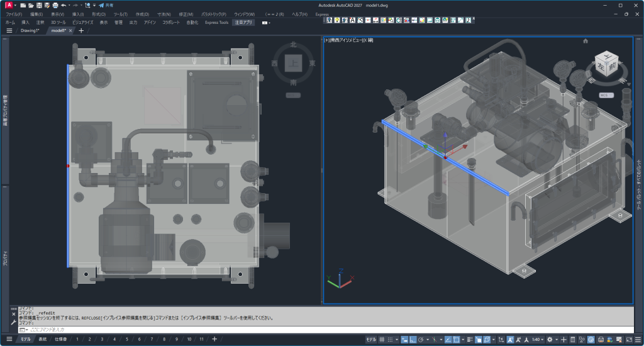Click the Plot (printer) icon

tap(55, 5)
